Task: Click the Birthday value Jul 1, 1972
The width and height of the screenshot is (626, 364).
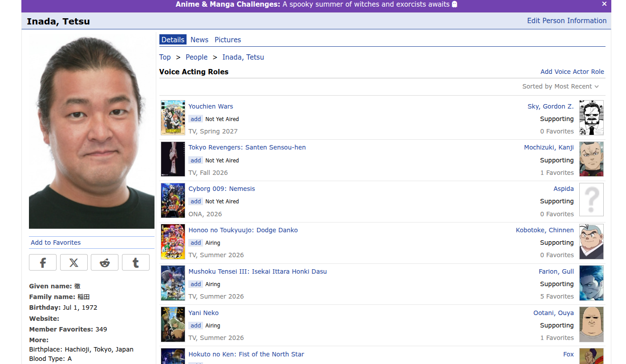Action: (x=80, y=307)
